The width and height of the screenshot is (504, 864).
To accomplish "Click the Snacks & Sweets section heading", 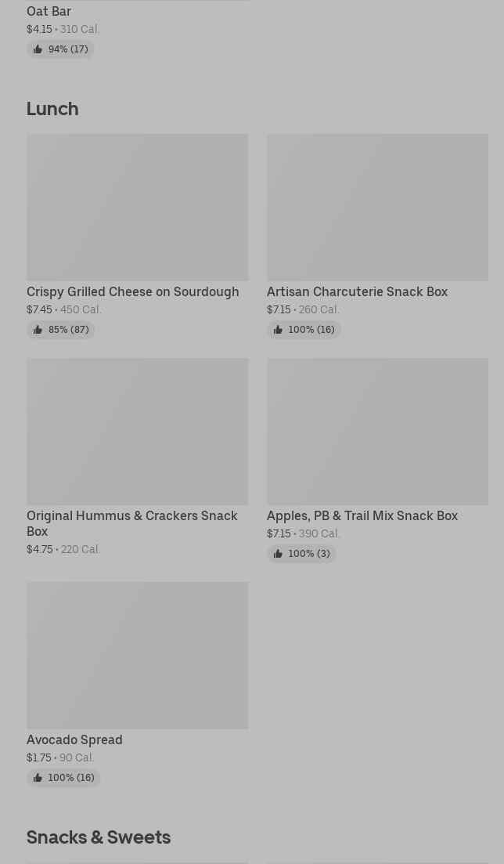I will [99, 837].
